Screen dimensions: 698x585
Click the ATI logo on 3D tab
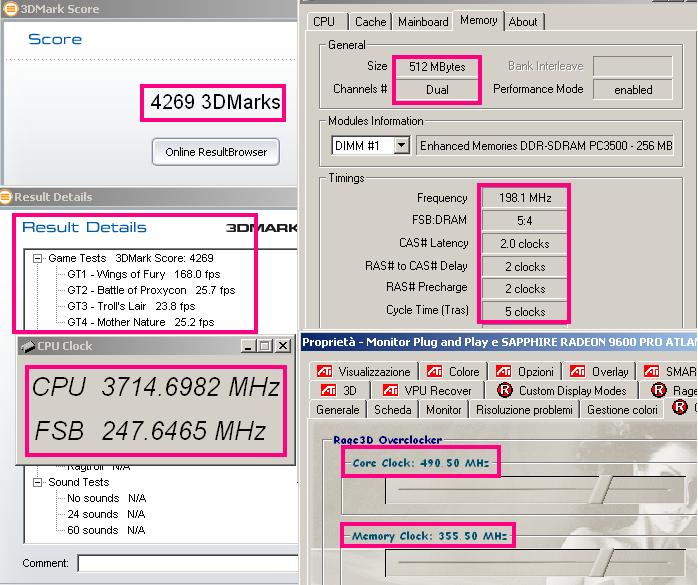click(329, 390)
